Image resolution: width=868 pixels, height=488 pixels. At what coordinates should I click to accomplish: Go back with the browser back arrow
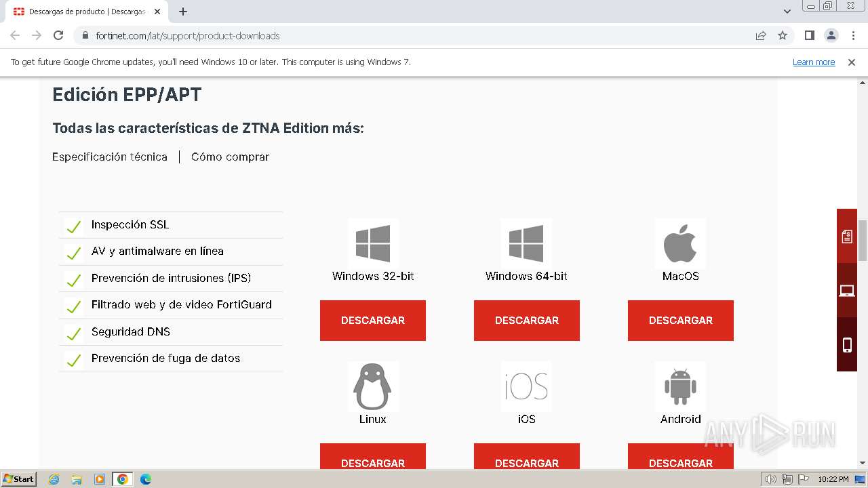coord(15,35)
